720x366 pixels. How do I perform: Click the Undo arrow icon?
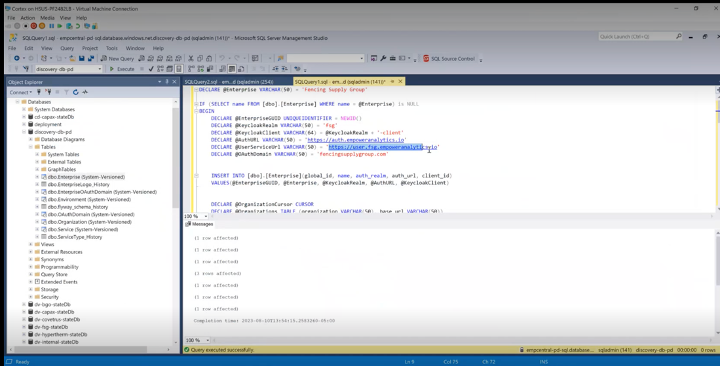tap(222, 59)
